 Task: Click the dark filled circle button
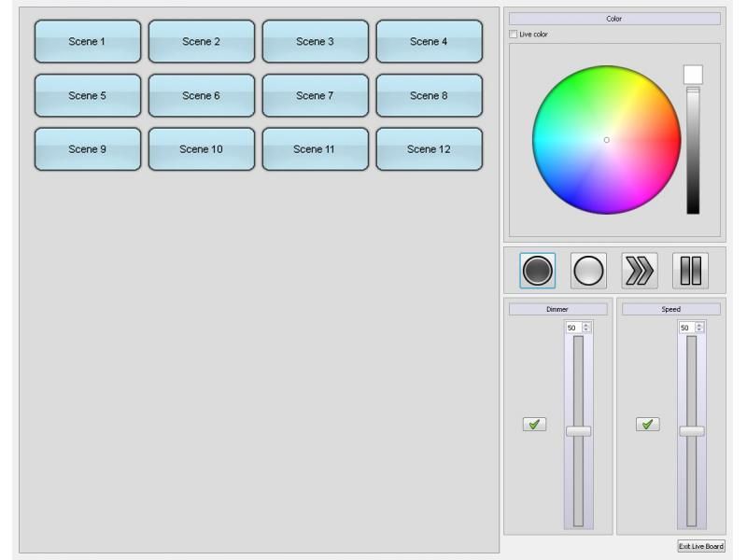point(538,271)
